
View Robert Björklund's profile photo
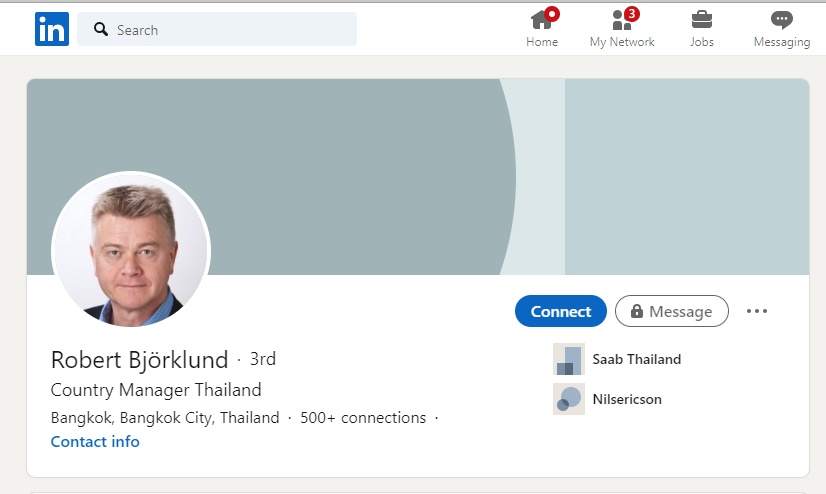[x=131, y=250]
